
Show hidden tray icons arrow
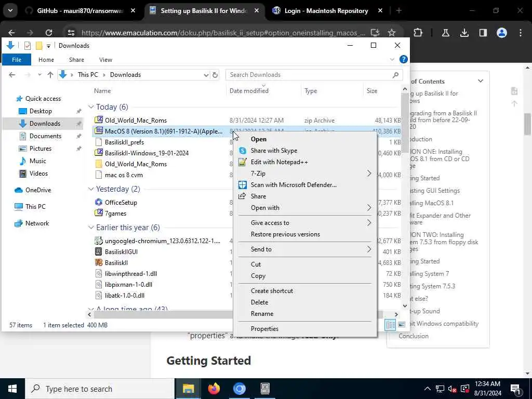(x=427, y=389)
